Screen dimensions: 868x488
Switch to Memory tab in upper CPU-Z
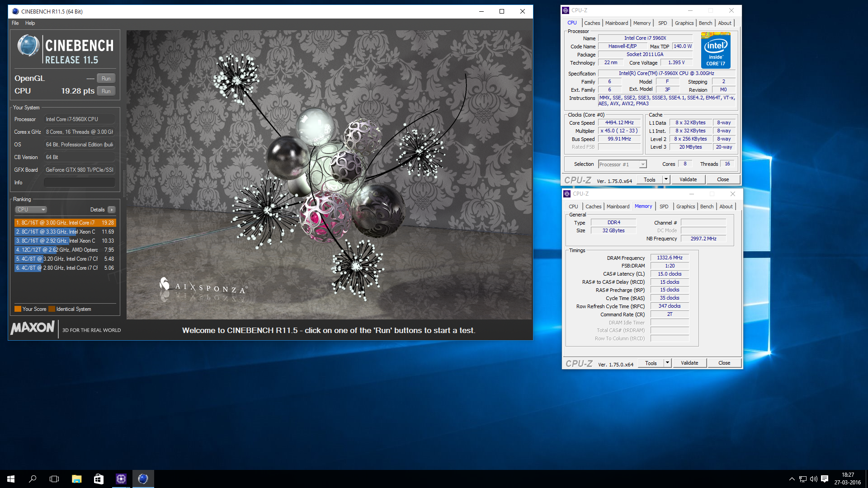642,23
